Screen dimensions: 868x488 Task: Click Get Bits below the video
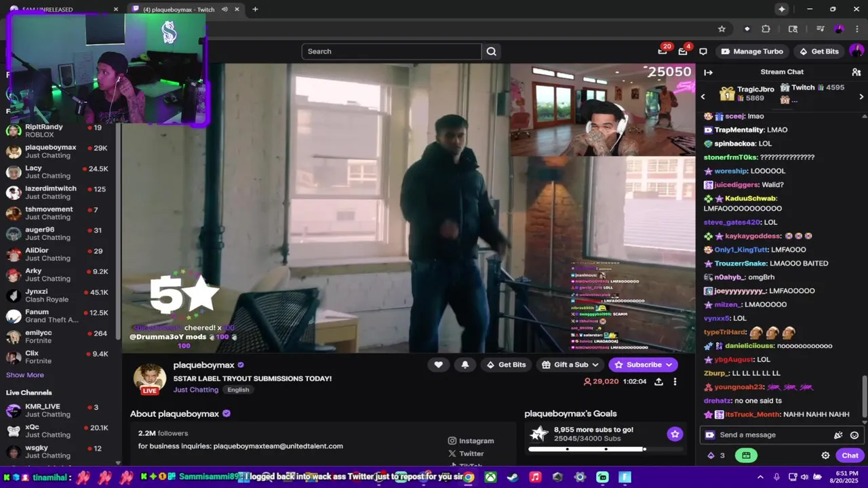(x=506, y=365)
